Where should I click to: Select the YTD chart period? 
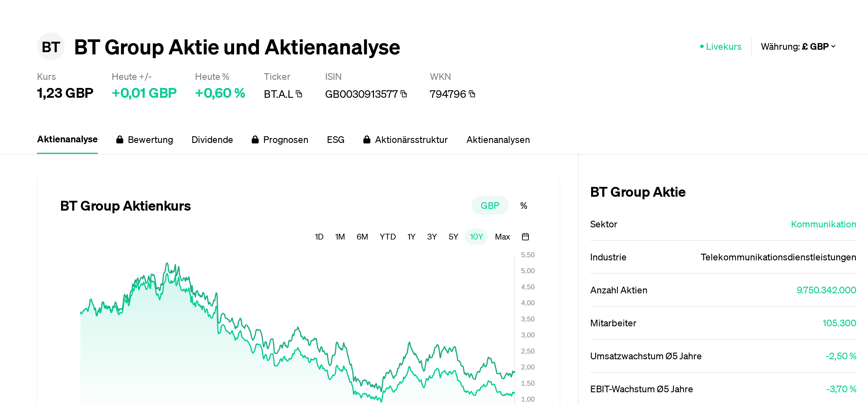point(387,237)
